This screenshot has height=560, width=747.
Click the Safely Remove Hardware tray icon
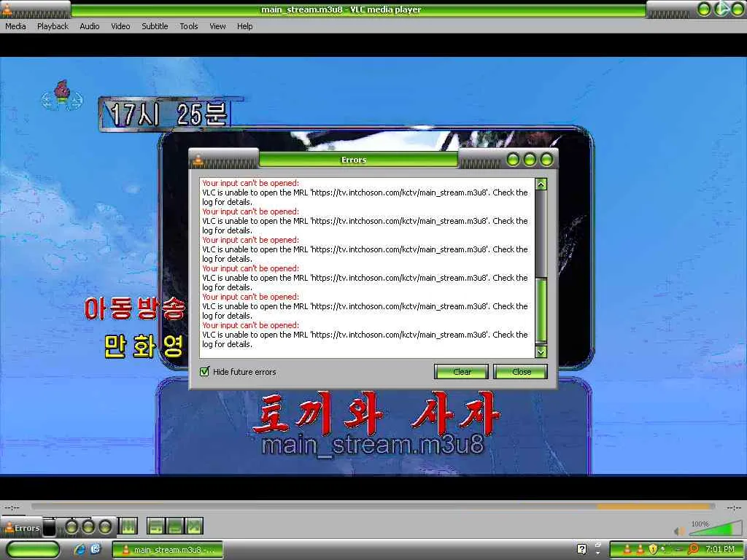pyautogui.click(x=678, y=550)
